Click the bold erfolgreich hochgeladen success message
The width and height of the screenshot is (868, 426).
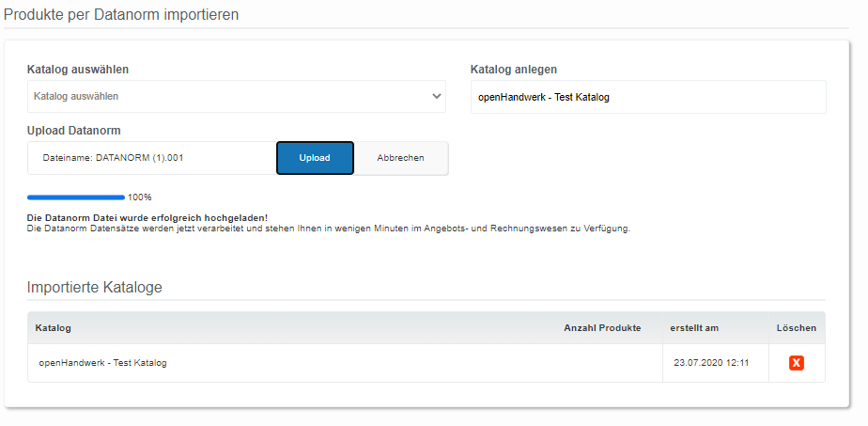147,218
